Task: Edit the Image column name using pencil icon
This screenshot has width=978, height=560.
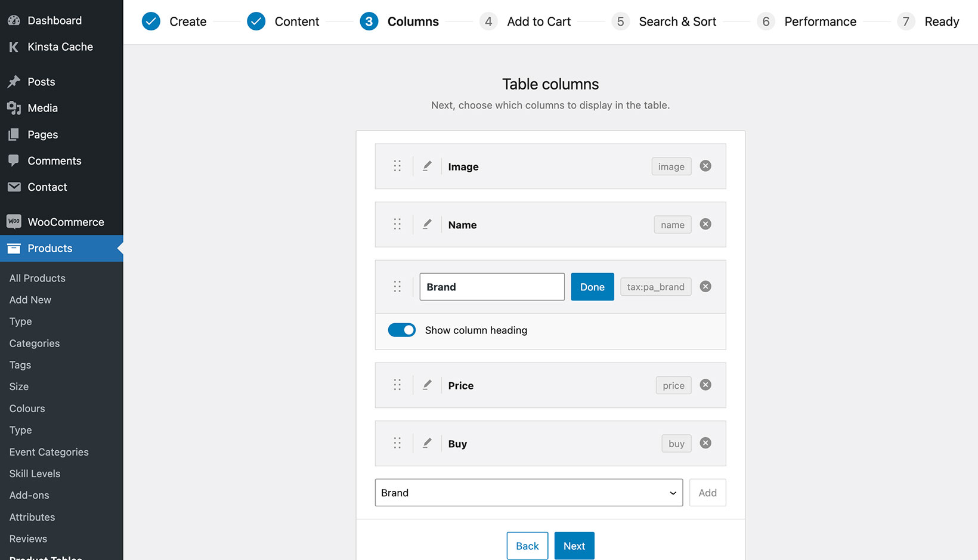Action: (427, 166)
